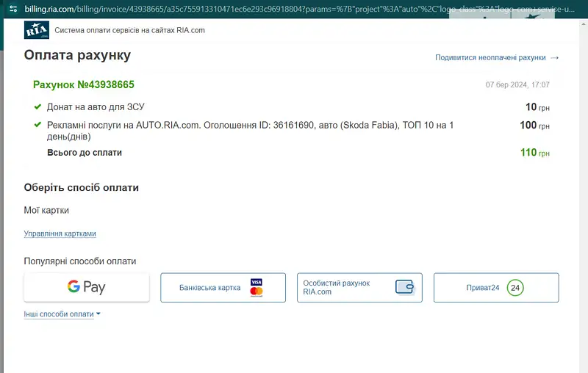Select the '100 грн' amount

click(535, 125)
